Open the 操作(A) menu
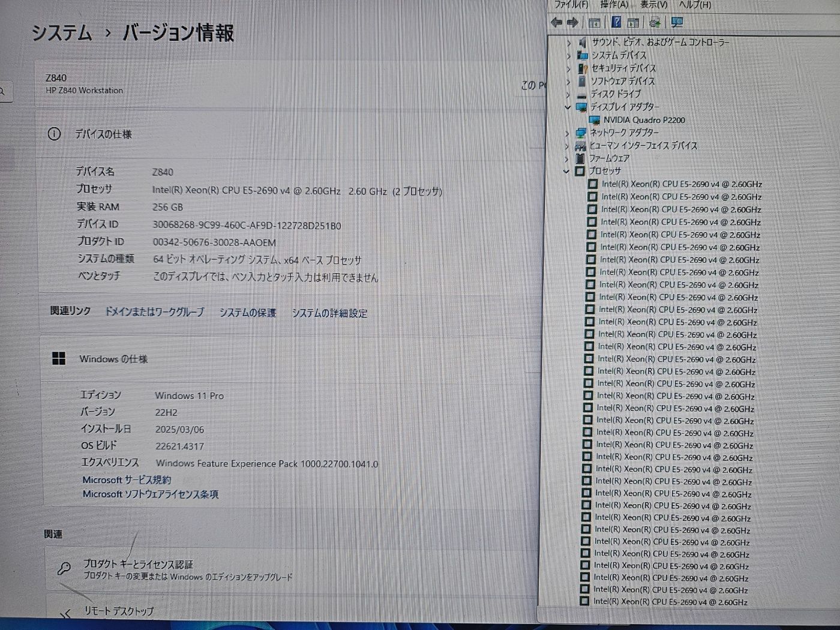The height and width of the screenshot is (630, 840). tap(614, 5)
